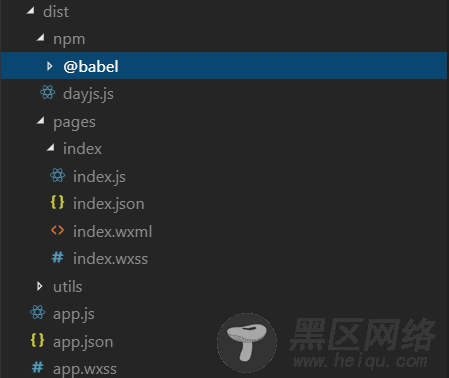
Task: Click the orange angle brackets icon of index.wxml
Action: coord(57,230)
